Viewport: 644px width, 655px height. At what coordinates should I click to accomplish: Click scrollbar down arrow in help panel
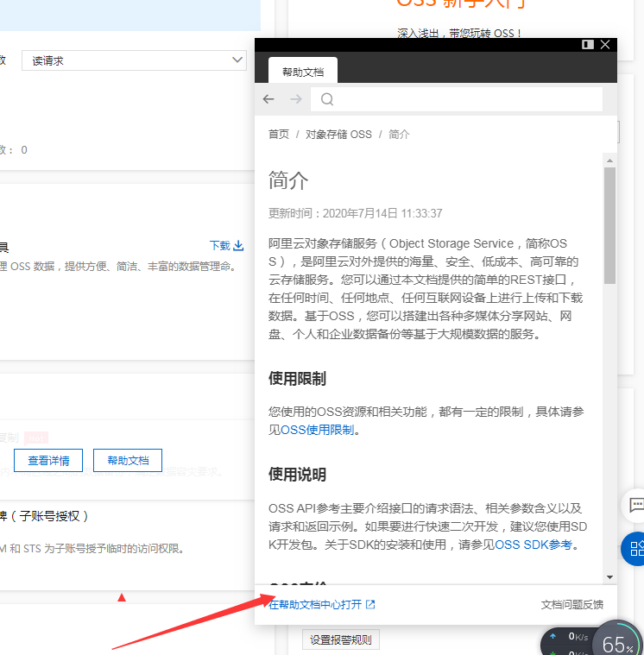(609, 576)
